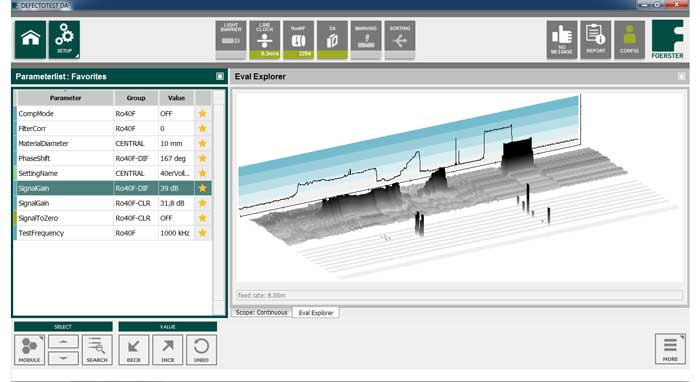Screen dimensions: 700x382
Task: Open the Light Barrier status tile
Action: coord(231,40)
